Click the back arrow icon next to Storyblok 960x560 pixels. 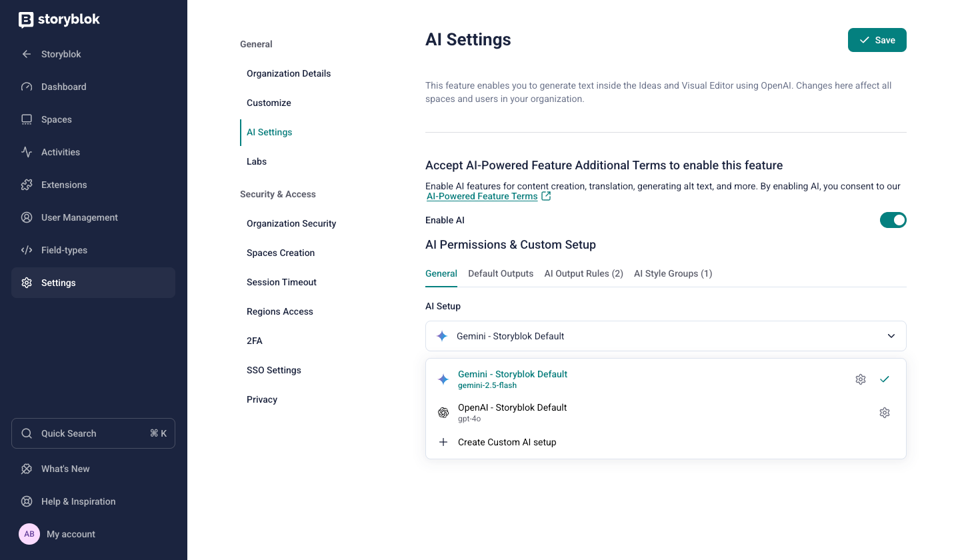(27, 54)
